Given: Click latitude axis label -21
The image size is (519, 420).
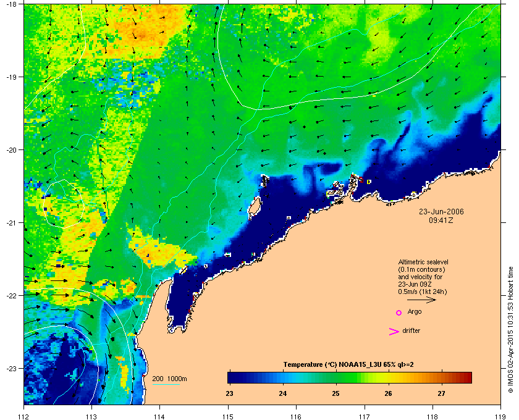Looking at the screenshot, I should pos(11,222).
